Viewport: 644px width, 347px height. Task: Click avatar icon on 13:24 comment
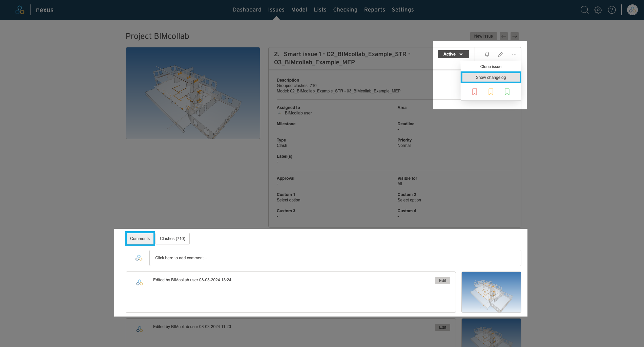[140, 282]
